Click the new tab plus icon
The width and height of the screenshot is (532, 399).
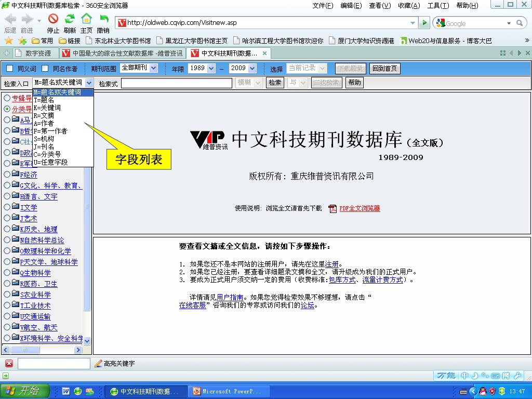(x=6, y=54)
